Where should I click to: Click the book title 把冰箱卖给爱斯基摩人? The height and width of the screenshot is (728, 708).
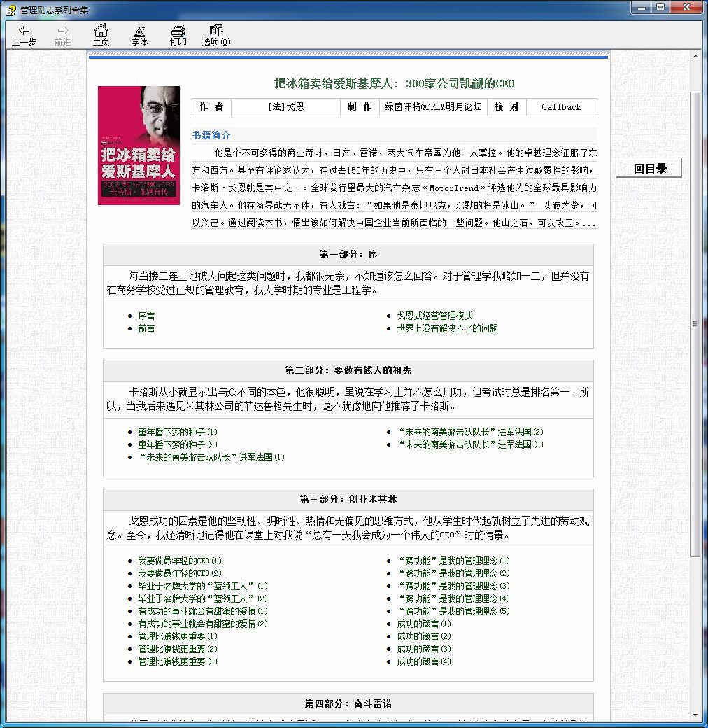(x=395, y=83)
